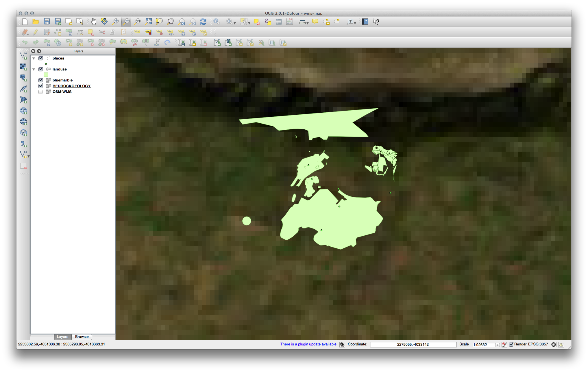588x372 pixels.
Task: Activate the Identify Features tool
Action: (x=217, y=22)
